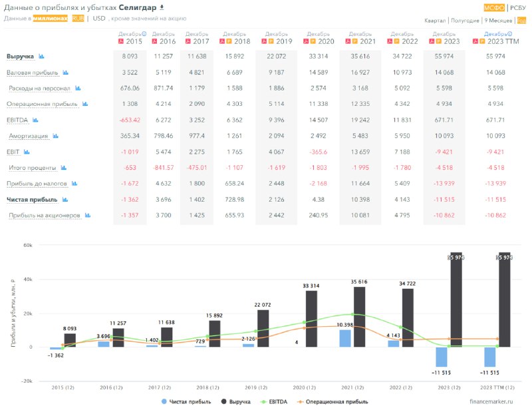
Task: Toggle the миллионах units option
Action: click(51, 19)
